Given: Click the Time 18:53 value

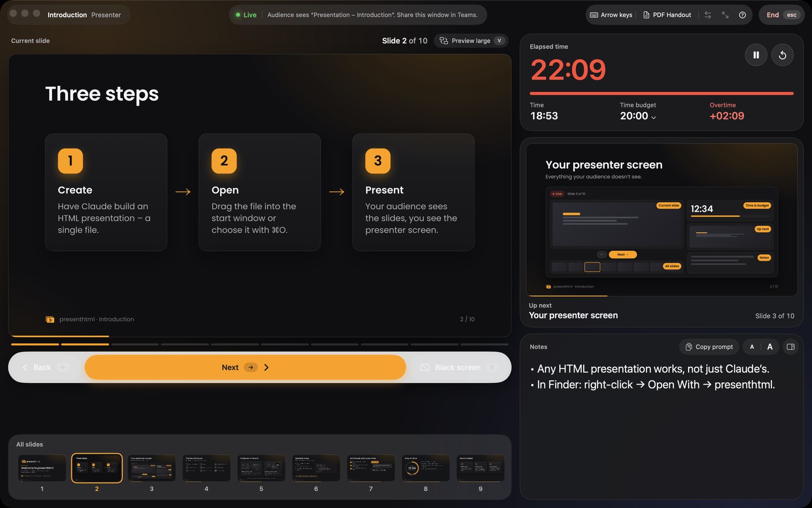Looking at the screenshot, I should [x=544, y=116].
